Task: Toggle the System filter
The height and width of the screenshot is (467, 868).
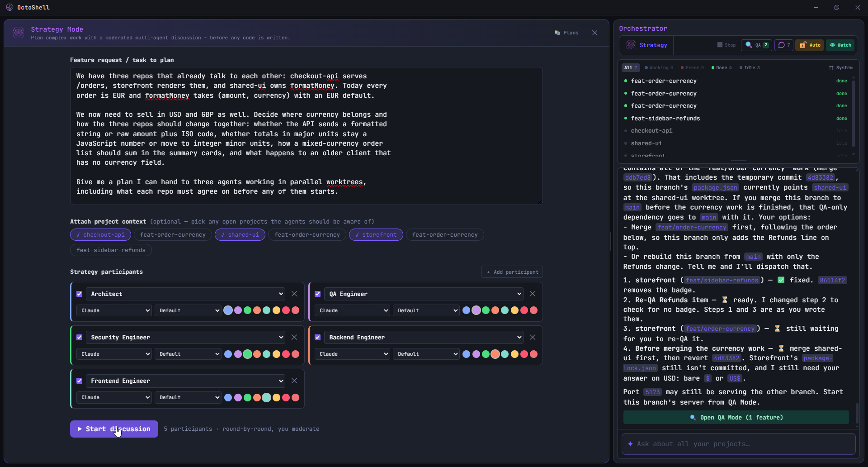Action: pyautogui.click(x=840, y=67)
